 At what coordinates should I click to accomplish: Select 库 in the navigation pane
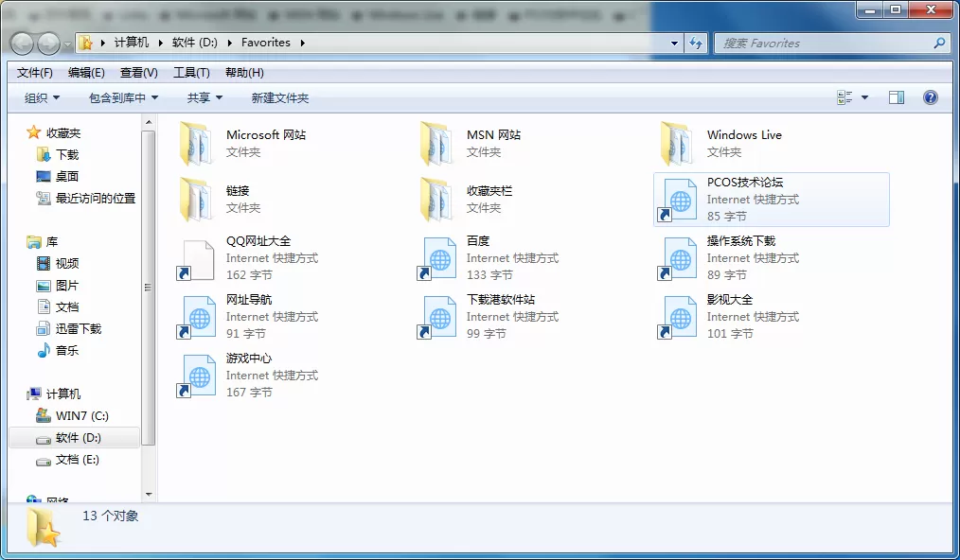click(x=52, y=242)
